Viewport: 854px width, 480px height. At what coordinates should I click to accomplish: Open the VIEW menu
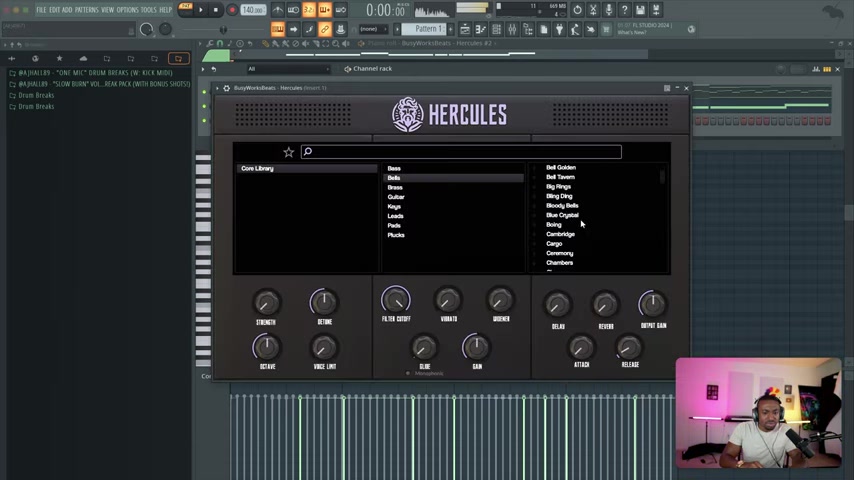coord(107,10)
